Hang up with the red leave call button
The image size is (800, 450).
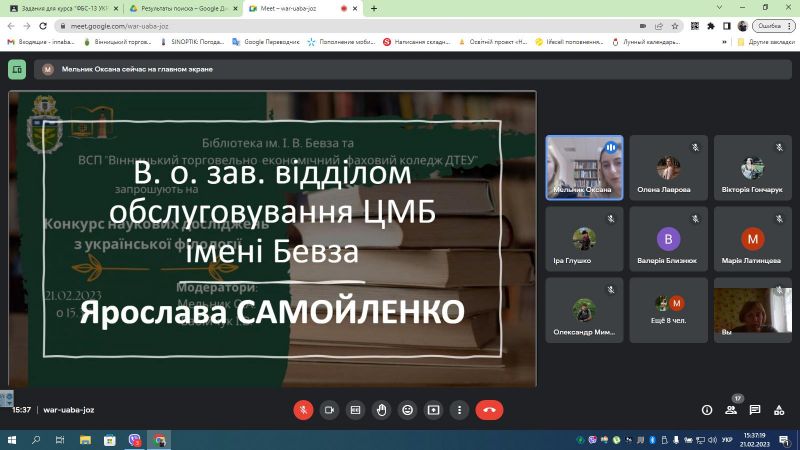(489, 410)
